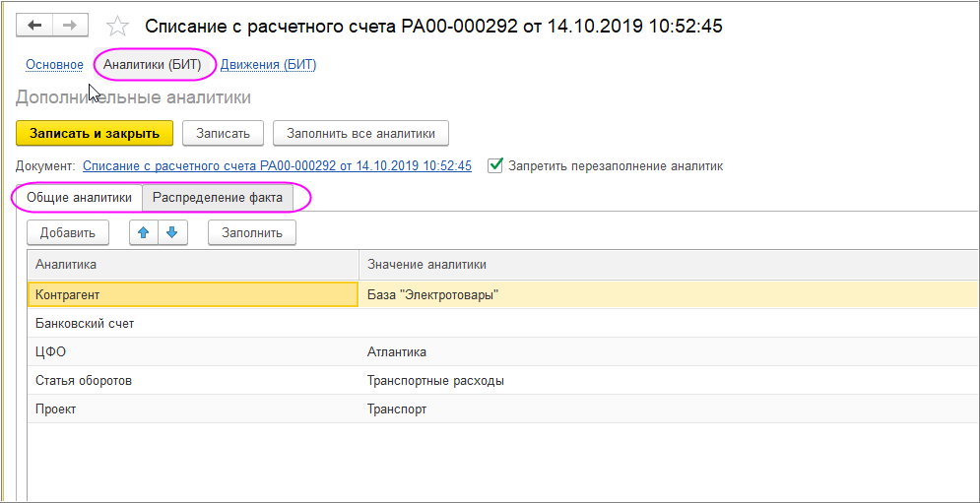Open the document link 'Списание с расчетного счета'
The image size is (980, 503).
[x=277, y=166]
